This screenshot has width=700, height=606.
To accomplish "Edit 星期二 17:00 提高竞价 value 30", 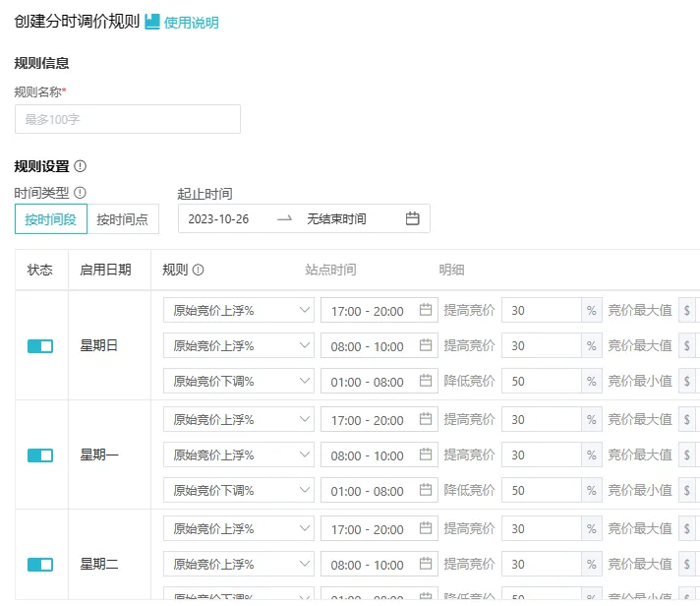I will click(x=542, y=528).
